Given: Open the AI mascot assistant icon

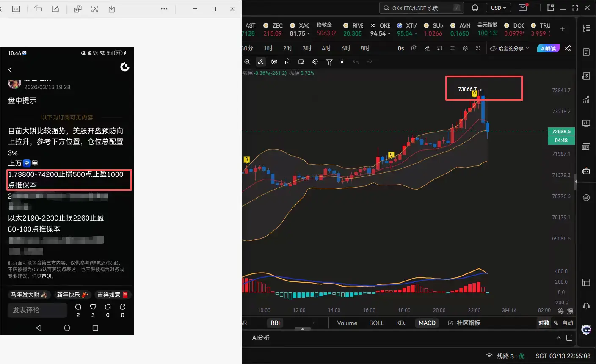Looking at the screenshot, I should [x=586, y=330].
